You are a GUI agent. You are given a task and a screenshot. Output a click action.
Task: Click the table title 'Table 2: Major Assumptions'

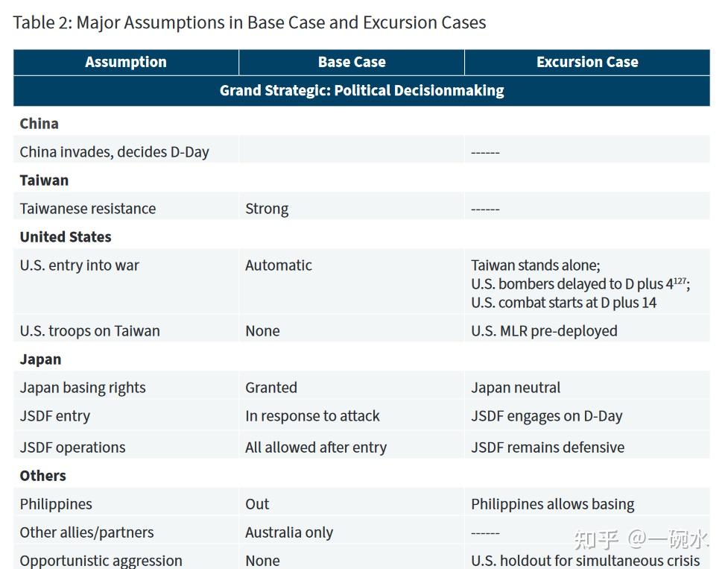(x=250, y=22)
